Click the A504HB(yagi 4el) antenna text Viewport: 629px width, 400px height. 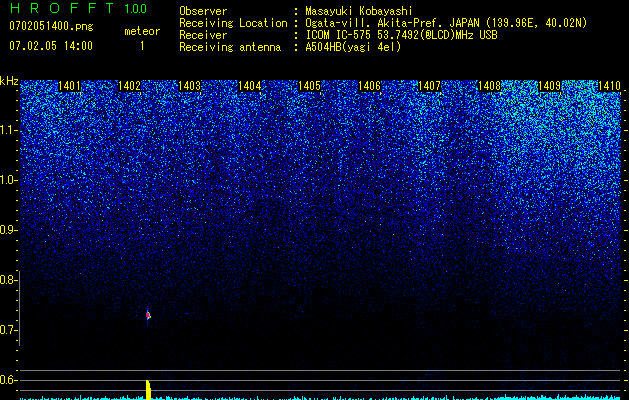coord(353,47)
